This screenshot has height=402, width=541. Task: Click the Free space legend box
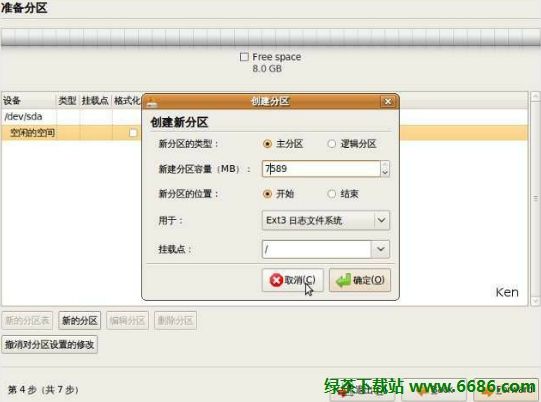244,57
